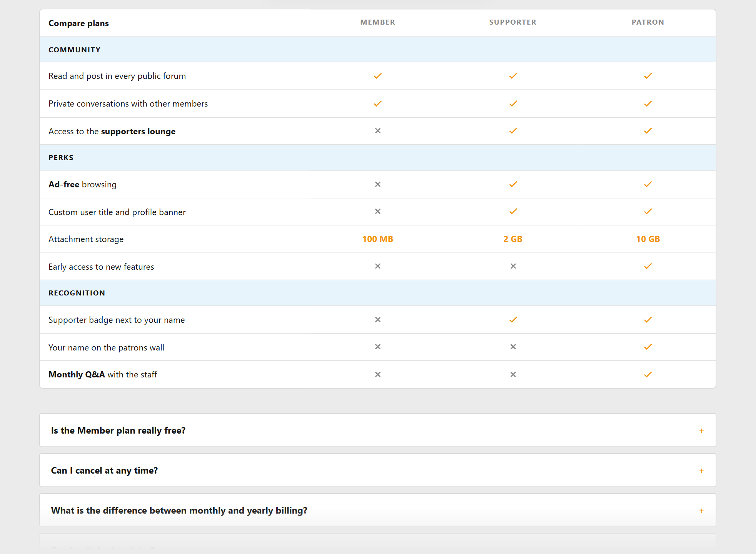This screenshot has width=756, height=554.
Task: Click the Supporter column header
Action: [x=513, y=22]
